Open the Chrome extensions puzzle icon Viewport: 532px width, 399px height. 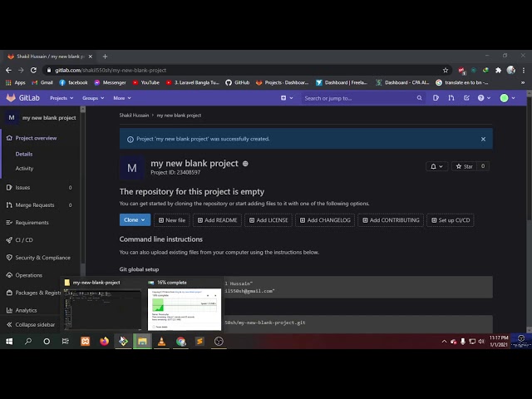498,70
